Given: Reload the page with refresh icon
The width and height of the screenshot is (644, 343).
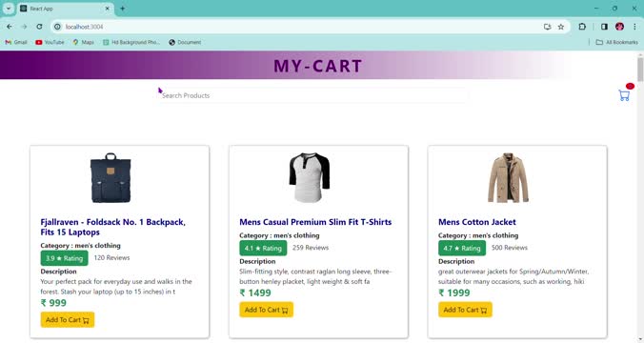Looking at the screenshot, I should [x=39, y=27].
